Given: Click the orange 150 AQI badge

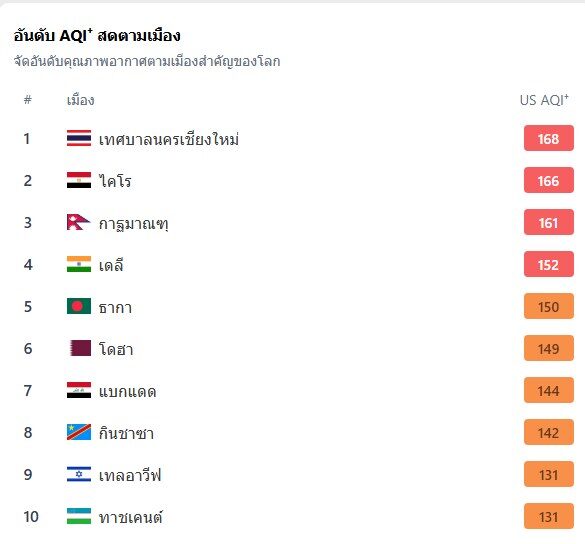Looking at the screenshot, I should pyautogui.click(x=548, y=306).
